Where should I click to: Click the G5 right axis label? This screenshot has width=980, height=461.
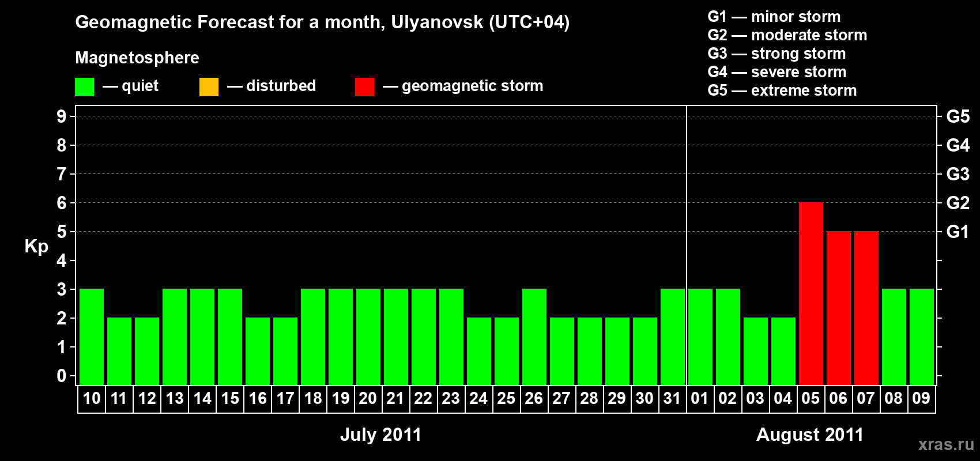[x=958, y=116]
